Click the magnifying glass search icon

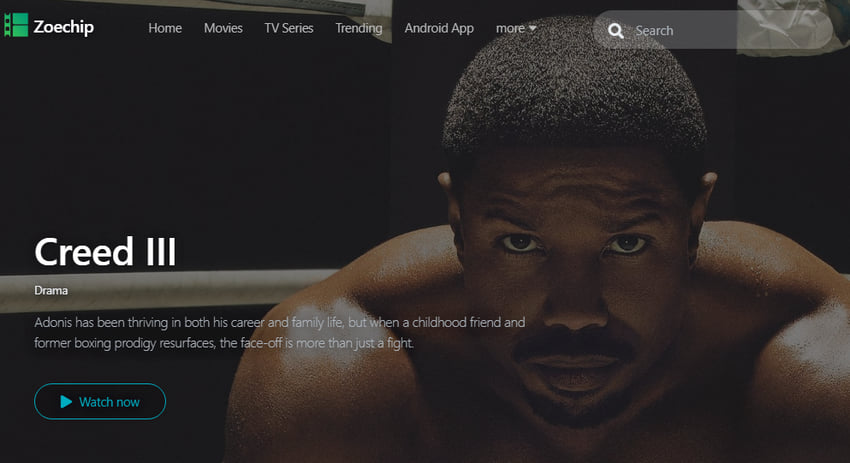(x=615, y=30)
